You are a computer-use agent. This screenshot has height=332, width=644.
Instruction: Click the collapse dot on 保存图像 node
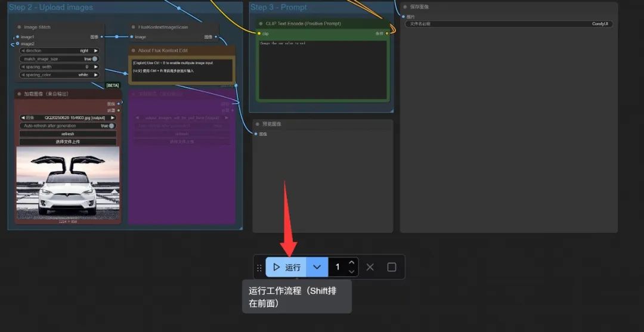(x=405, y=7)
